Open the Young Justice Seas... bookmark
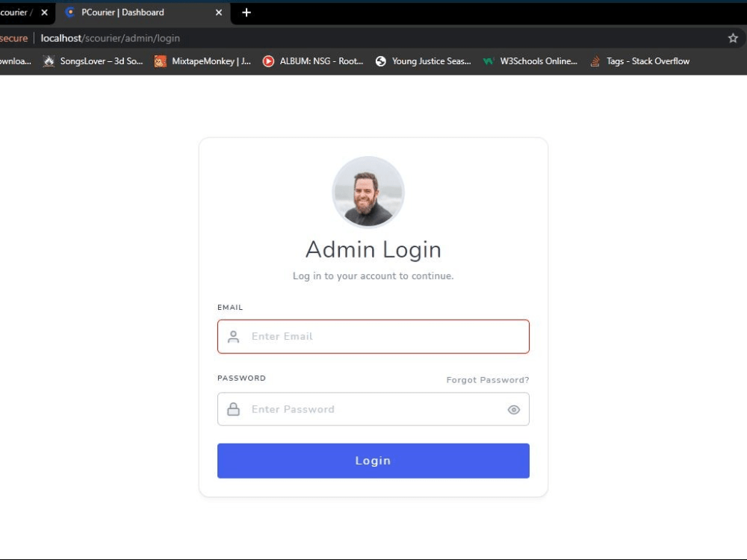 [423, 61]
